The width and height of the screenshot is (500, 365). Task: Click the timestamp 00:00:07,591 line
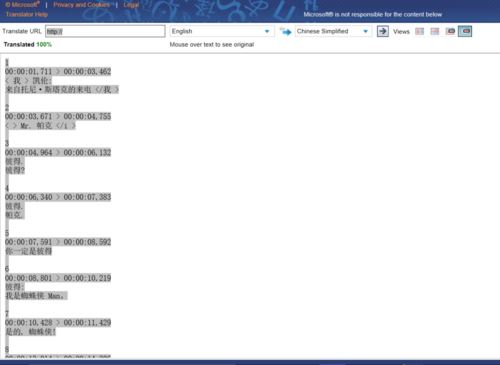coord(58,242)
